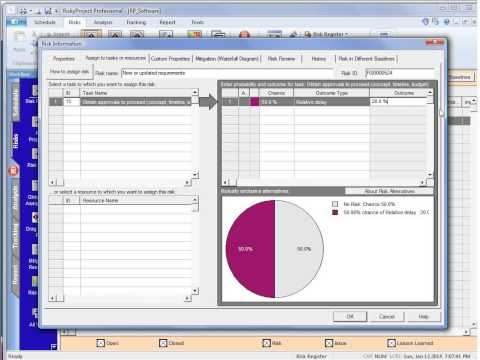Screen dimensions: 480x360
Task: Open the Risk Register dropdown in the ribbon
Action: tap(326, 34)
